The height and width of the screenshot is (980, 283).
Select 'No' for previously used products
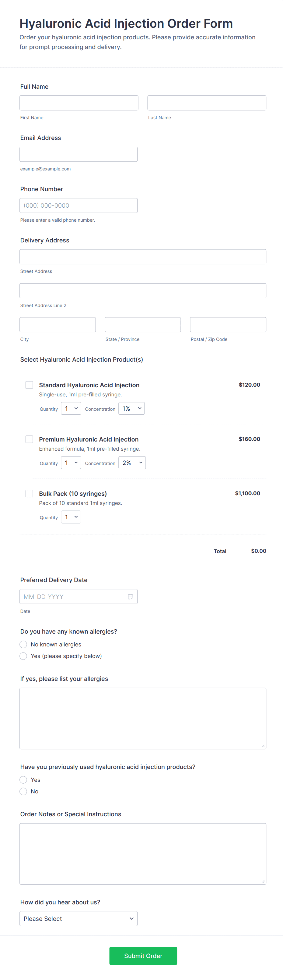pyautogui.click(x=23, y=791)
